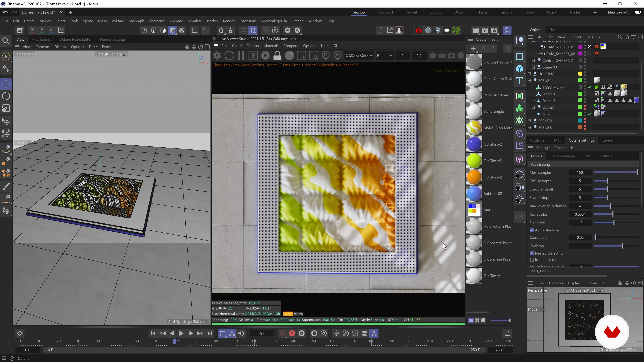Collapse the SCENE.1 group
The width and height of the screenshot is (644, 362).
point(529,80)
